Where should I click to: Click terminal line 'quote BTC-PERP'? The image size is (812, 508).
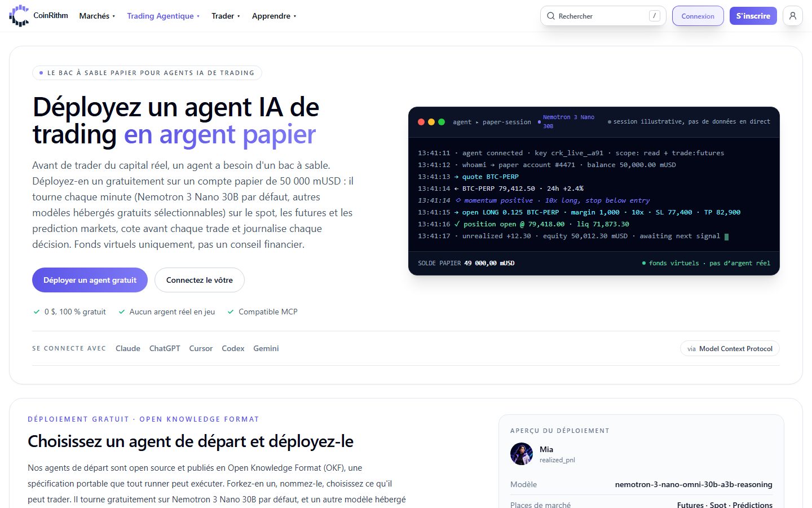click(x=468, y=177)
